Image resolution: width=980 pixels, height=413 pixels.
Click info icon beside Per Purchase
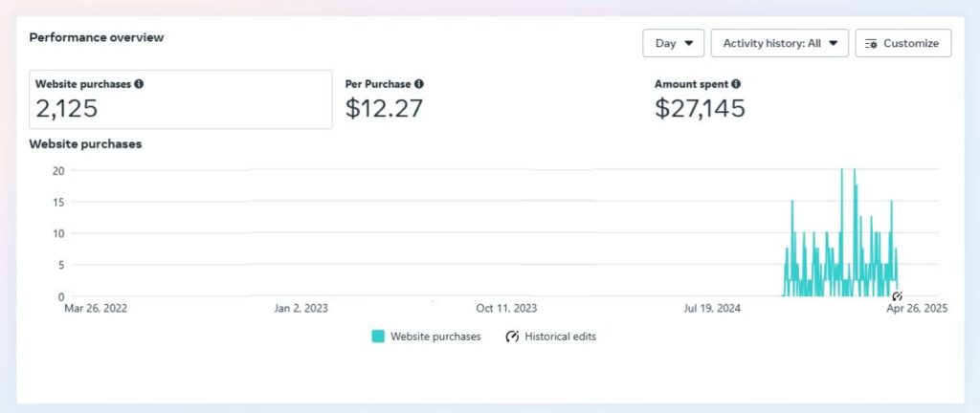coord(419,83)
